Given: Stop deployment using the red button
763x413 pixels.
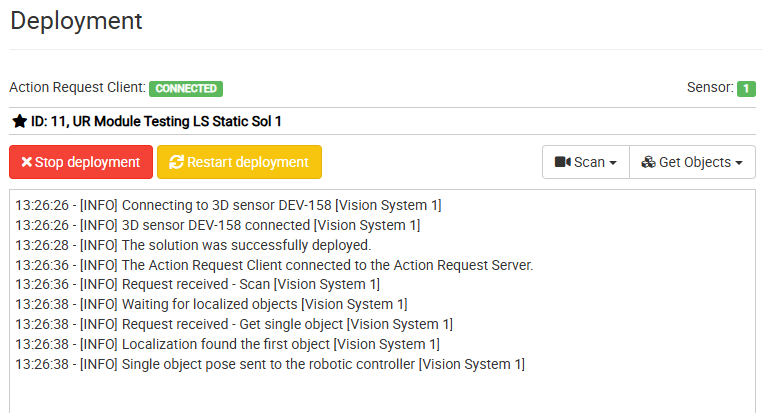Looking at the screenshot, I should tap(81, 162).
